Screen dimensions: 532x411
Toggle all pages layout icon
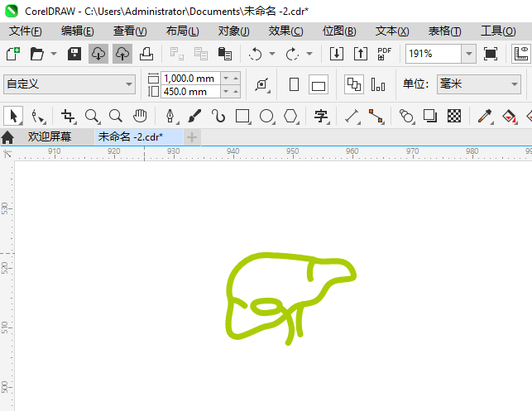(354, 84)
